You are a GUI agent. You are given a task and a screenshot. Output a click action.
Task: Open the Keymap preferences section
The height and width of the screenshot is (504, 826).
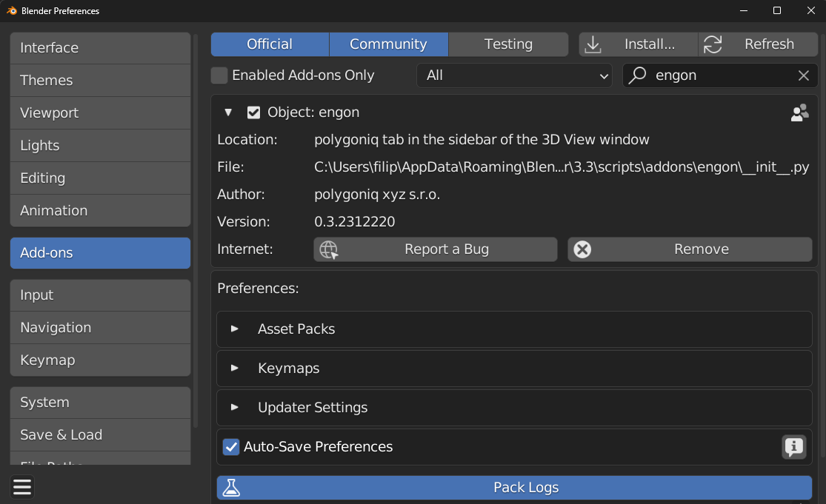(x=100, y=360)
